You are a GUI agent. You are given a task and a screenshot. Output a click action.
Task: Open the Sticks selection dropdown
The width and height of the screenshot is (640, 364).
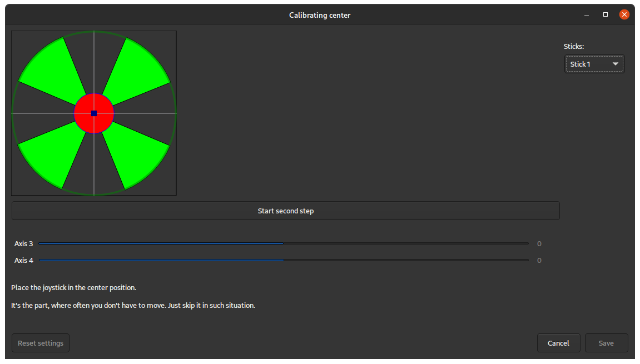pos(594,63)
